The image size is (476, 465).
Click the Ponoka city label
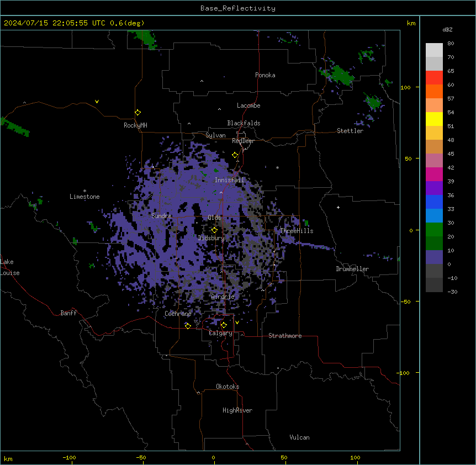(265, 75)
